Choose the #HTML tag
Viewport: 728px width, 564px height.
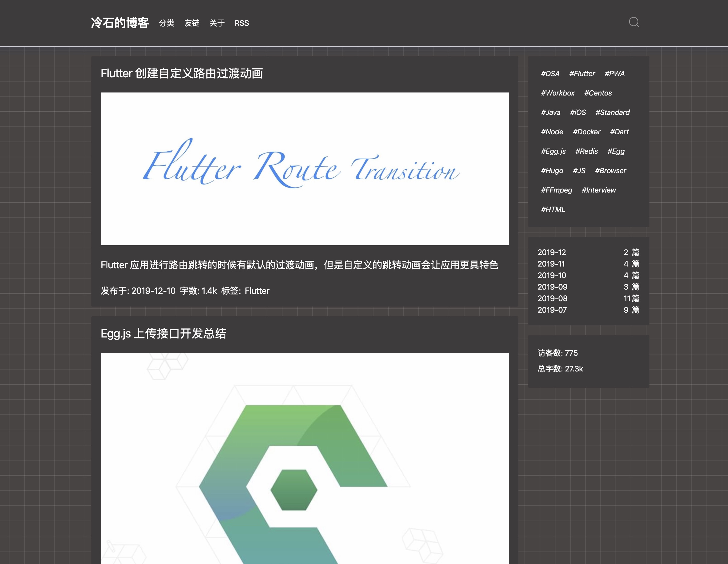(x=553, y=210)
